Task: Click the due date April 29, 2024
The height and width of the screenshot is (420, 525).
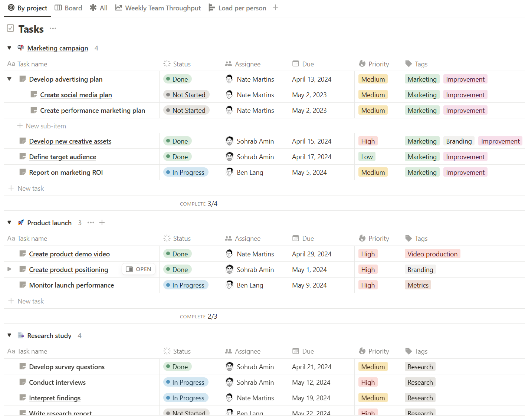Action: [x=311, y=254]
